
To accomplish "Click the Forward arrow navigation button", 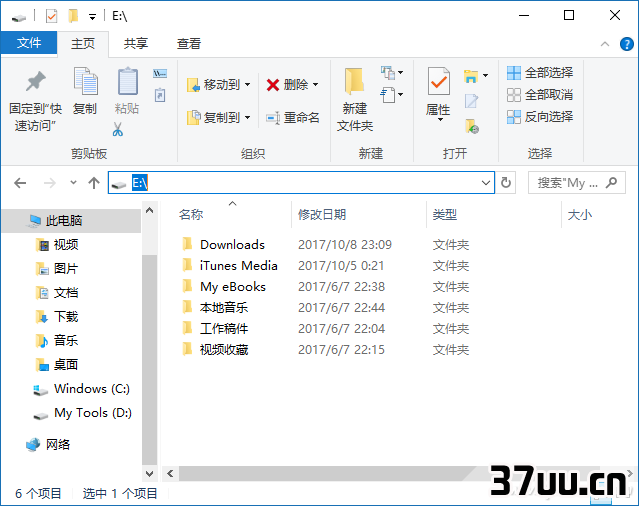I will click(x=50, y=183).
